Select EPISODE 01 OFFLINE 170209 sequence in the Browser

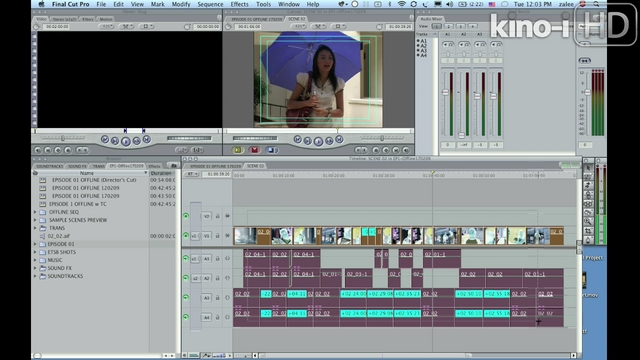coord(86,196)
